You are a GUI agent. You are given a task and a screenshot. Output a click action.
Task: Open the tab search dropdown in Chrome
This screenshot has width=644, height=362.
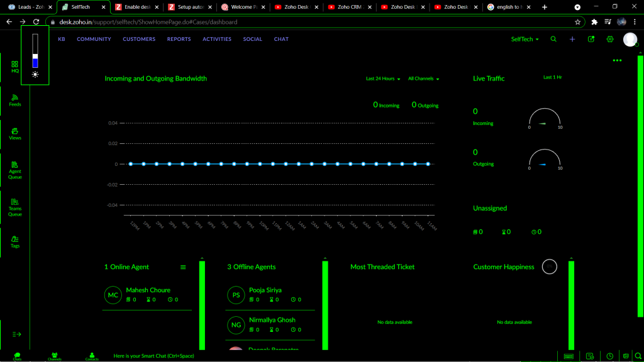577,7
